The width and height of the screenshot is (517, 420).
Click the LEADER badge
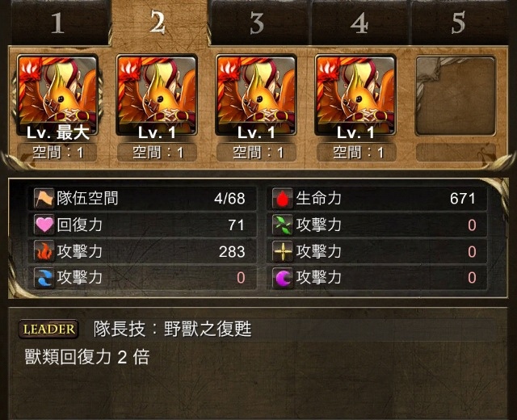[48, 329]
